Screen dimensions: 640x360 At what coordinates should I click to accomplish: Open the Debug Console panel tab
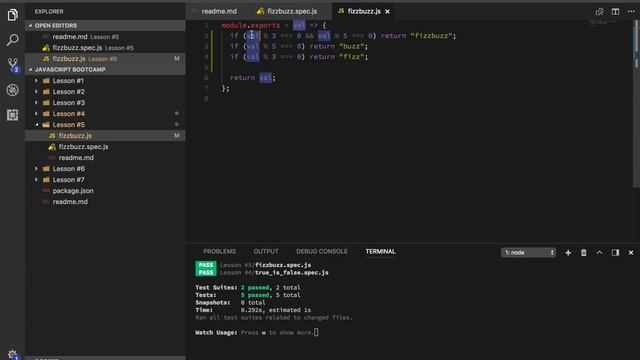pos(322,251)
